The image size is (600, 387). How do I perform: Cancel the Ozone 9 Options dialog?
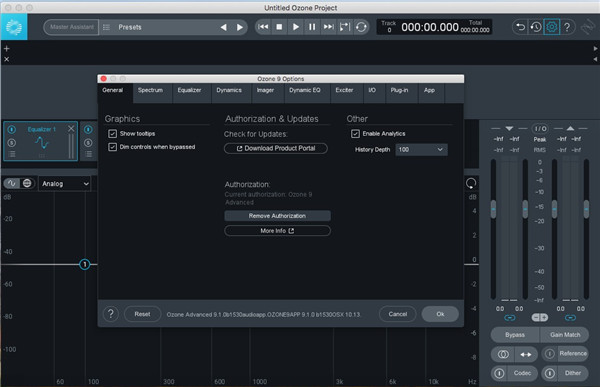click(398, 314)
